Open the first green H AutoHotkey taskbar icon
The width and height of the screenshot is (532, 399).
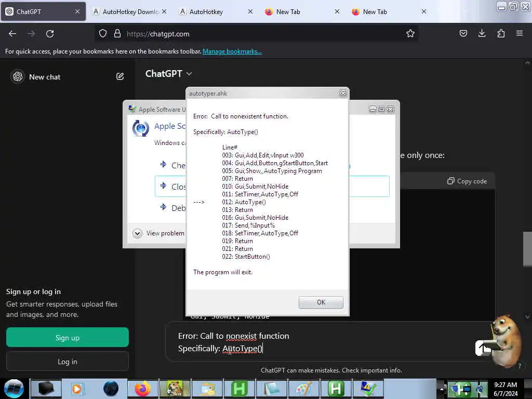tap(239, 389)
